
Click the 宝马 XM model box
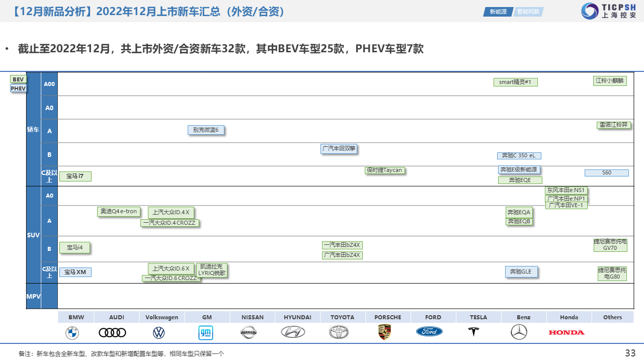[75, 273]
